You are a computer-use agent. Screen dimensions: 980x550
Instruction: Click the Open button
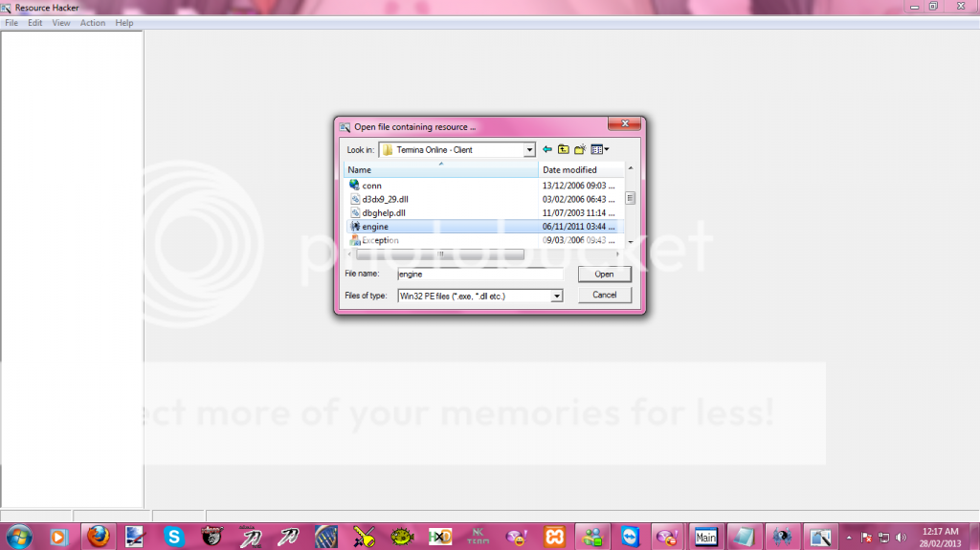(x=604, y=274)
